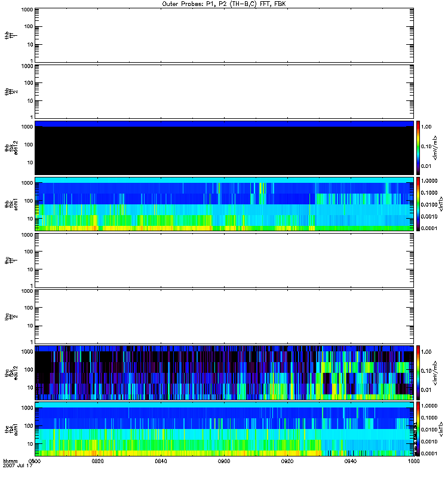
Task: Click the thb fbk scm1 color bar
Action: click(x=418, y=204)
